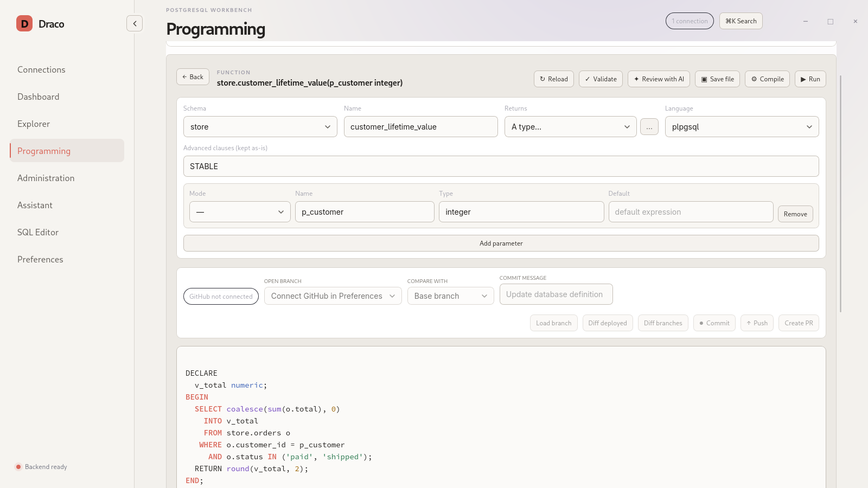
Task: Expand the Returns type dropdown
Action: point(571,127)
